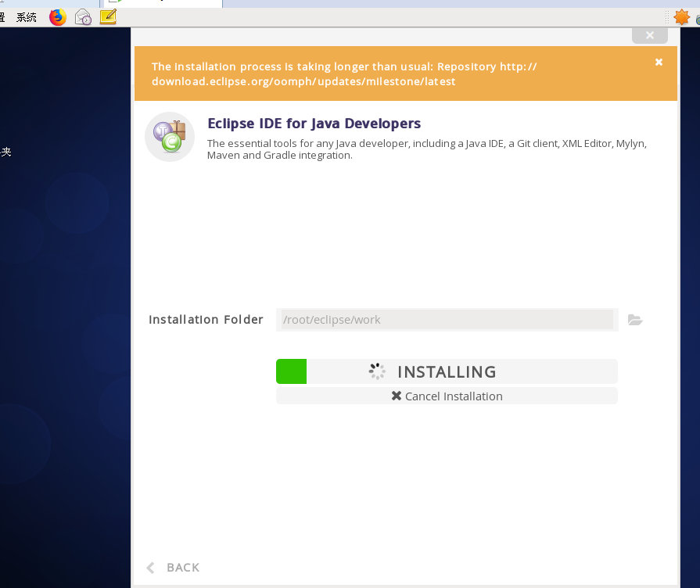Viewport: 700px width, 588px height.
Task: Click the dimmed dialog minimize control
Action: pyautogui.click(x=649, y=34)
